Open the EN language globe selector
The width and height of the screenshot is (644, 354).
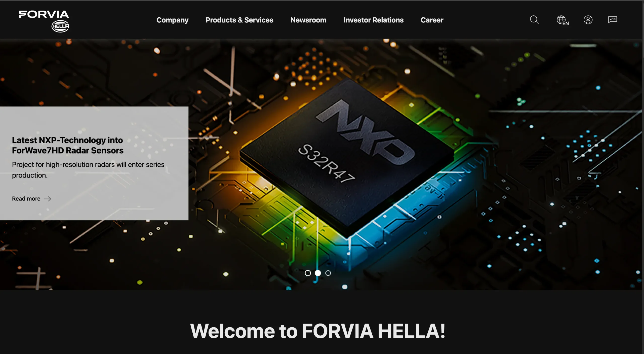(x=563, y=20)
